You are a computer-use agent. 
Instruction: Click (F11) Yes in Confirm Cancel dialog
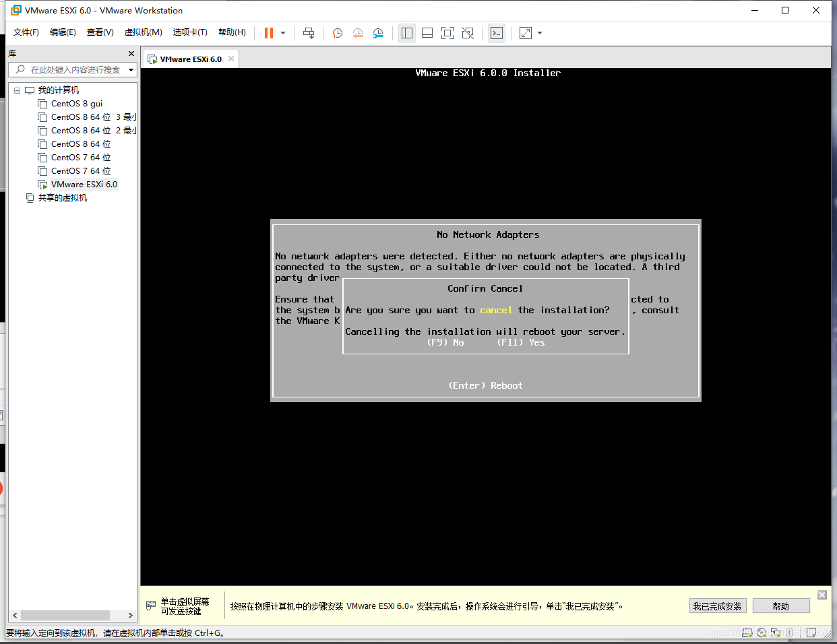coord(521,342)
